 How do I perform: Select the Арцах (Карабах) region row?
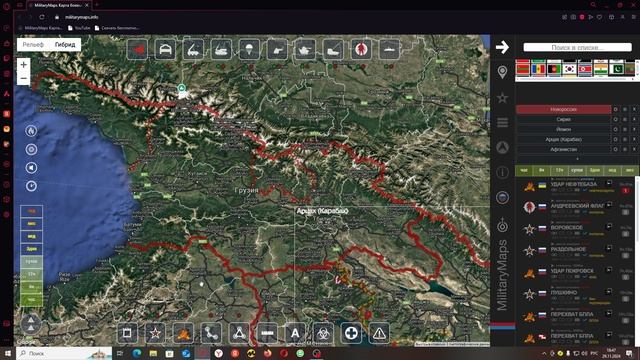point(563,139)
